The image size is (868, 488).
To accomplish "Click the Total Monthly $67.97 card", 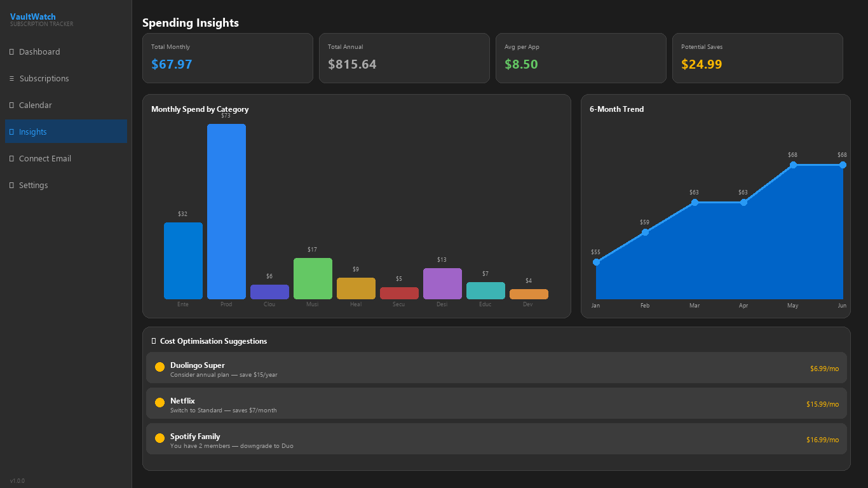I will click(227, 58).
